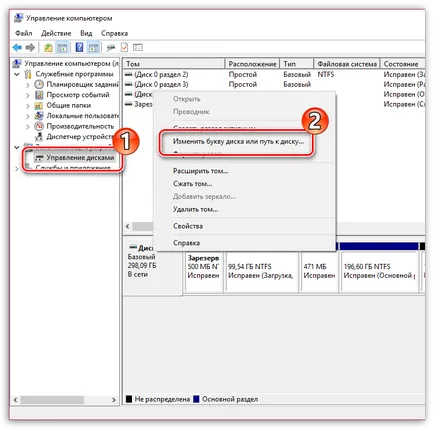The height and width of the screenshot is (429, 434).
Task: Select Управление дисками in left tree
Action: 80,158
